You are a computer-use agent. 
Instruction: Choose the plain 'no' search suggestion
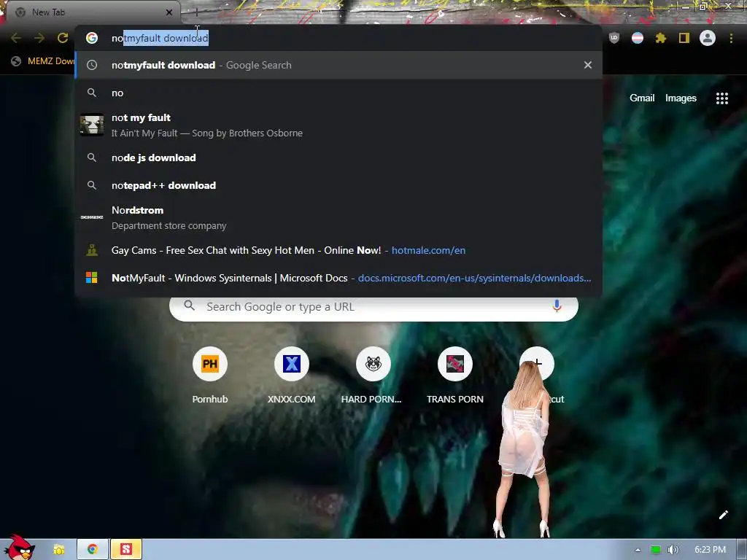(x=338, y=93)
